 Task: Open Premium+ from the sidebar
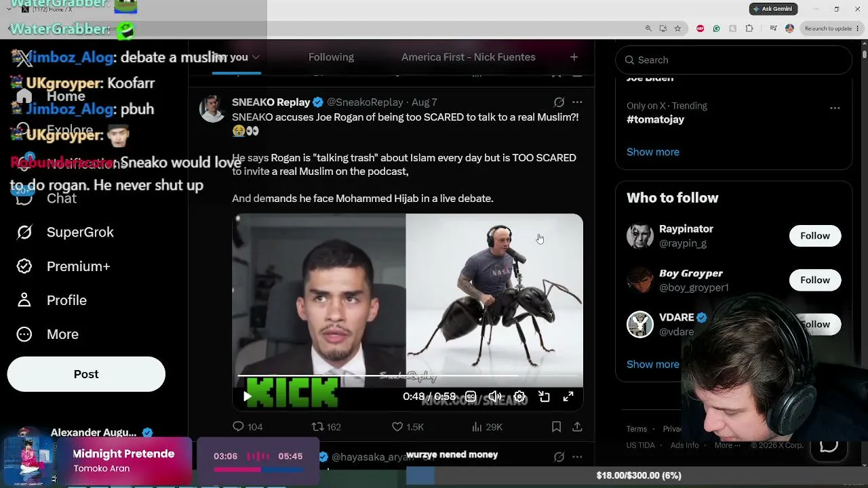pyautogui.click(x=79, y=266)
